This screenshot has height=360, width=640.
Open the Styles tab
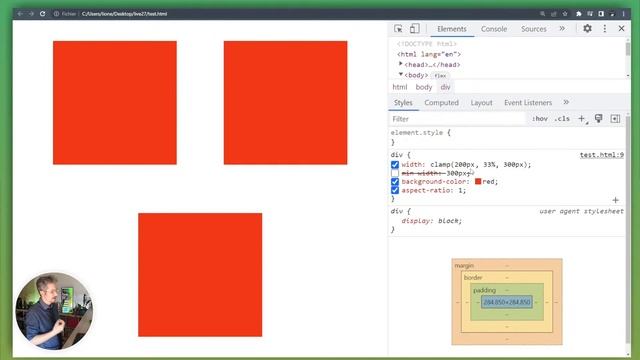click(403, 102)
